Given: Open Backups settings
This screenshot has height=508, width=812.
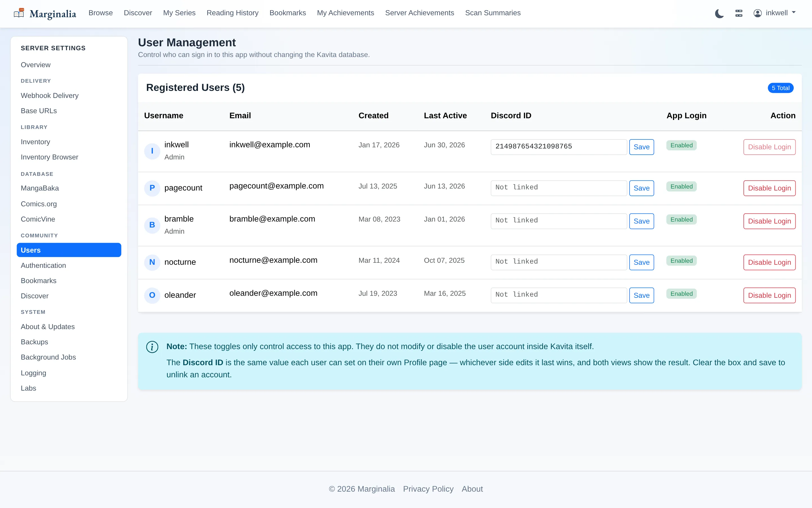Looking at the screenshot, I should (x=69, y=342).
